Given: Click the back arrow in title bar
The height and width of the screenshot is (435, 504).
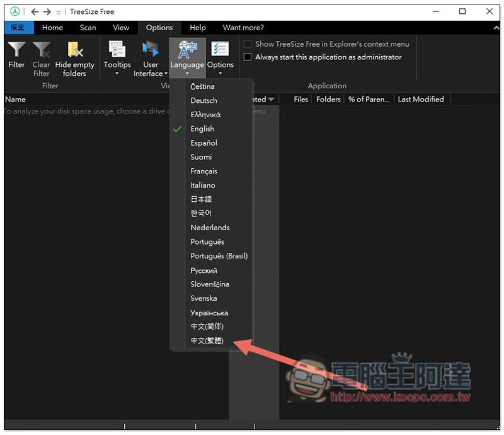Looking at the screenshot, I should point(35,11).
